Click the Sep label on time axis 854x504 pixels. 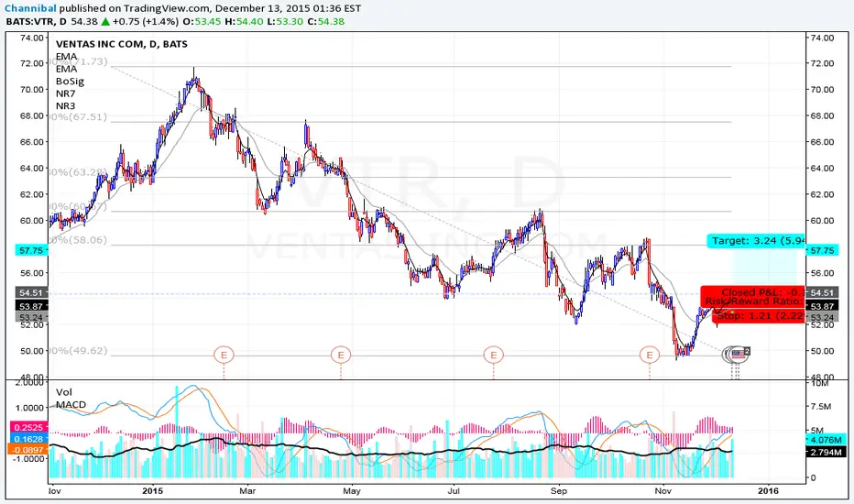coord(559,491)
